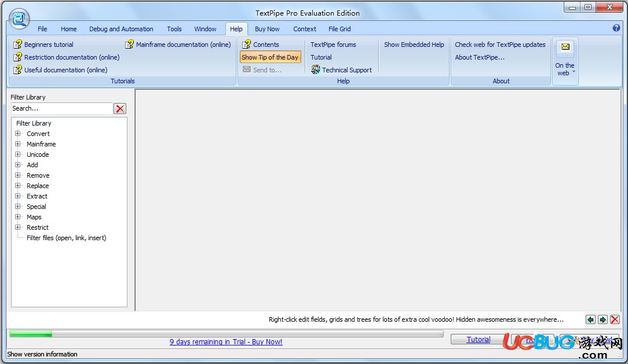Select the Filter Library root tree item
628x364 pixels.
tap(34, 123)
